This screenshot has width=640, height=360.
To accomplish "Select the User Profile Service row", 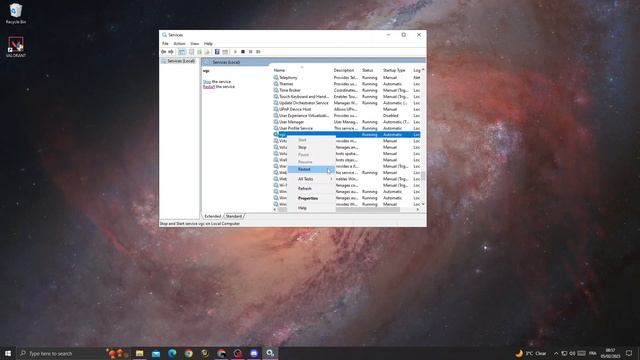I will 346,128.
